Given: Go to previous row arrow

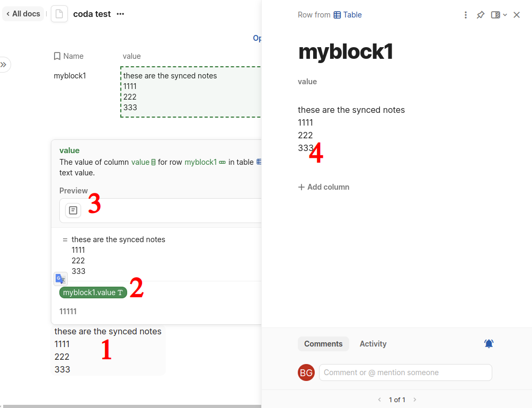Looking at the screenshot, I should pos(379,400).
